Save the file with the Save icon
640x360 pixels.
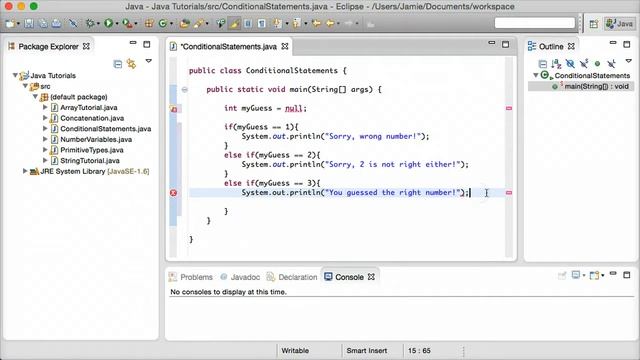coord(29,24)
